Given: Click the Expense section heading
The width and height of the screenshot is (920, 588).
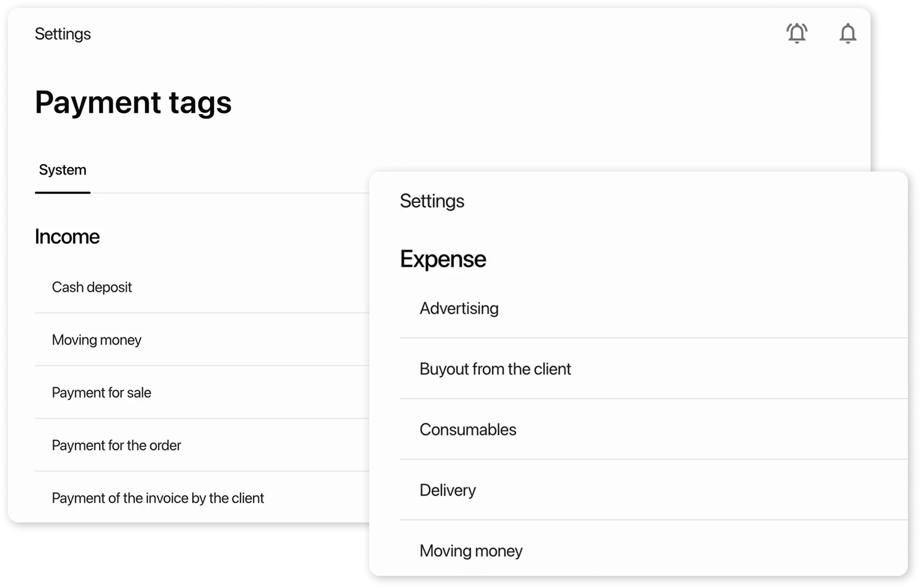Looking at the screenshot, I should pos(443,259).
